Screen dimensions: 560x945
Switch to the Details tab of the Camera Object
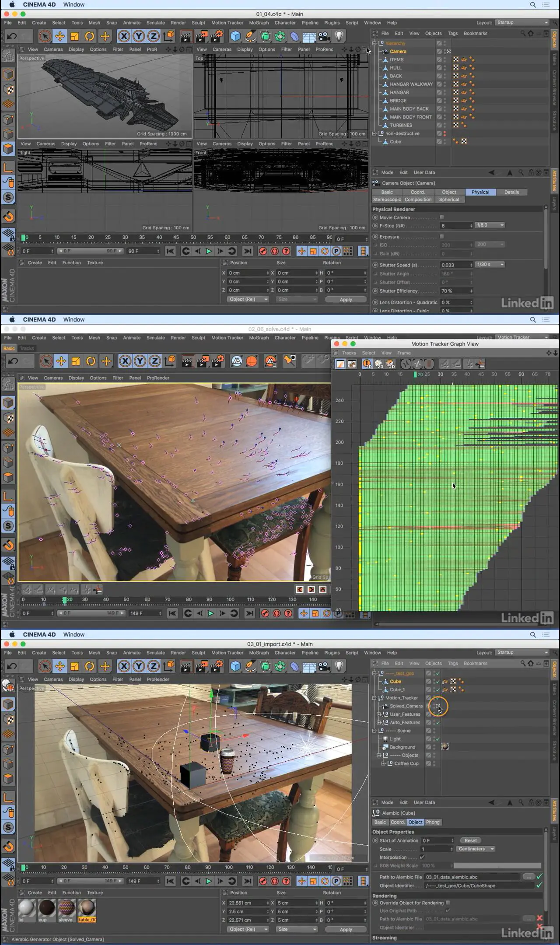[511, 192]
